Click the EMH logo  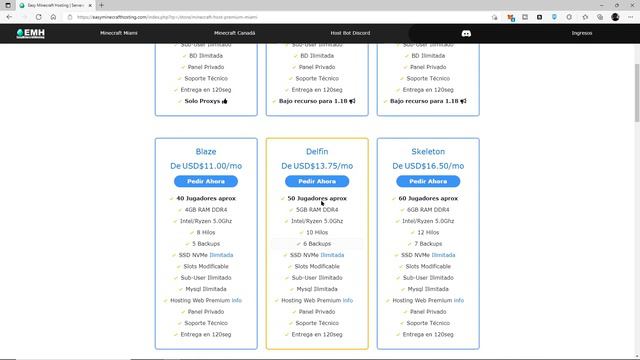point(31,33)
